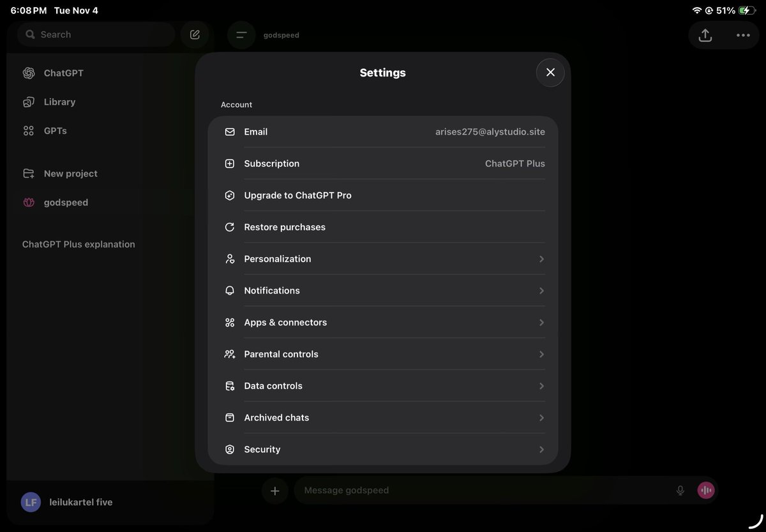Close the Settings dialog
Viewport: 766px width, 532px height.
point(550,73)
